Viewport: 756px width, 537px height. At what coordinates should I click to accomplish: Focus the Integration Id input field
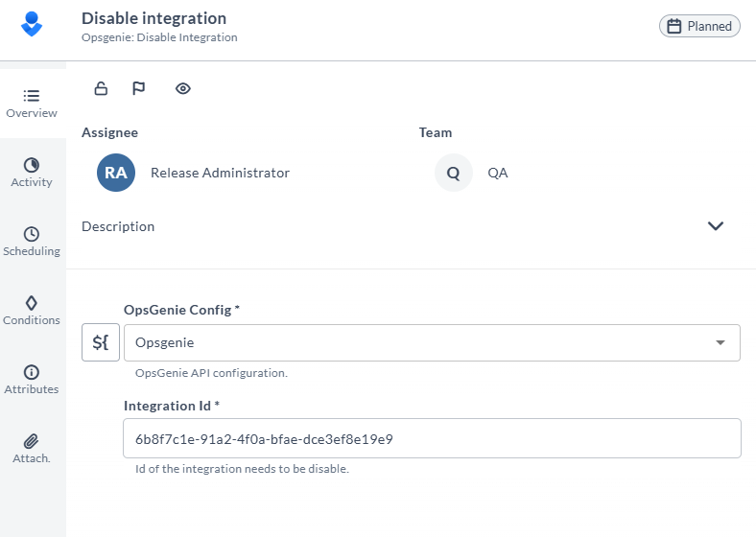pyautogui.click(x=432, y=438)
